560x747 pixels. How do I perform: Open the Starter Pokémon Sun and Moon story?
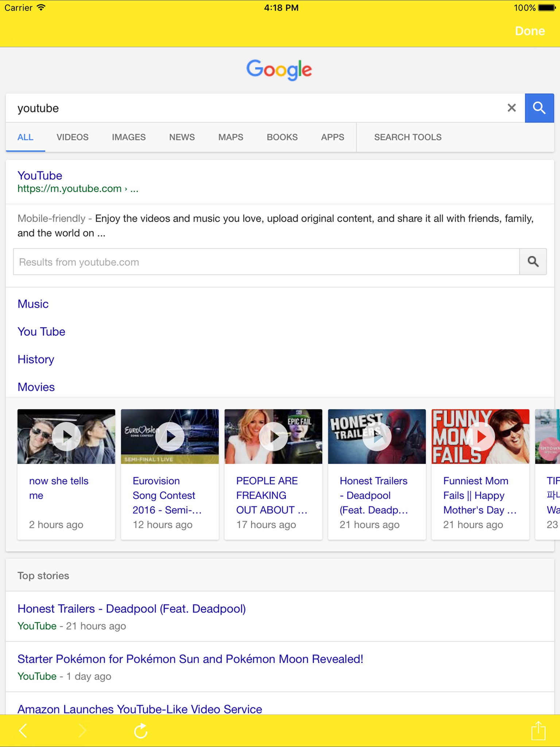point(190,659)
